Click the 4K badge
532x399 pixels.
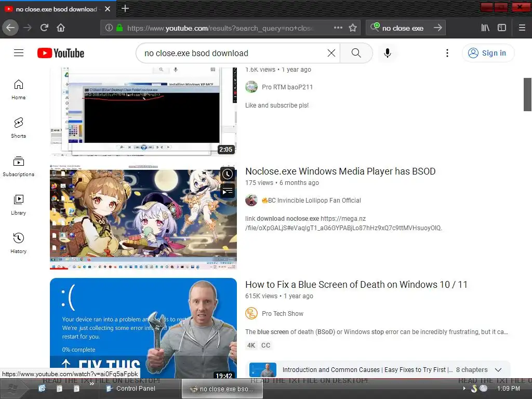click(251, 345)
